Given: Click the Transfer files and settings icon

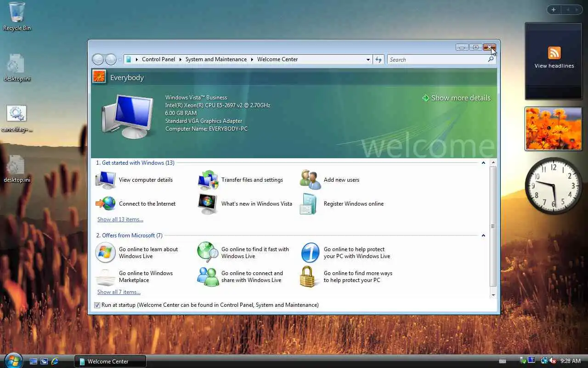Looking at the screenshot, I should tap(208, 180).
